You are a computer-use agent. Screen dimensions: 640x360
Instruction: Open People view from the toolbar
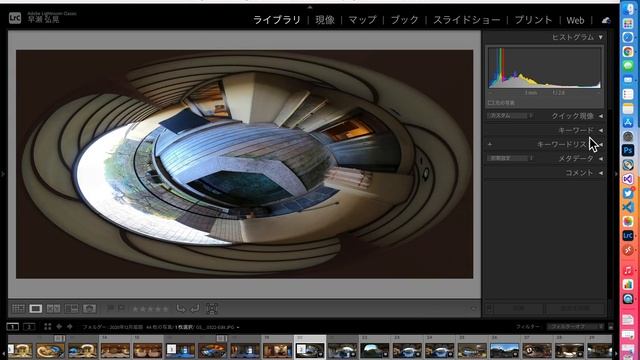[x=89, y=309]
